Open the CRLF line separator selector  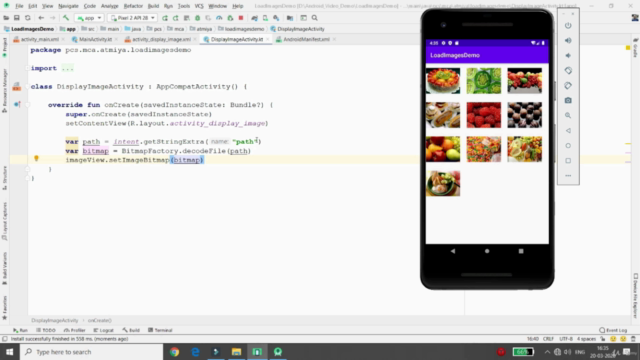548,339
